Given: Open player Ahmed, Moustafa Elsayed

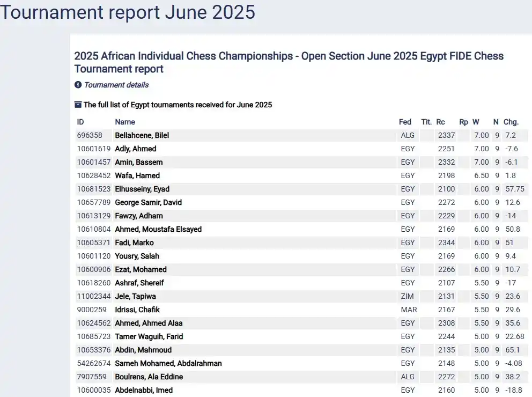Looking at the screenshot, I should coord(158,230).
